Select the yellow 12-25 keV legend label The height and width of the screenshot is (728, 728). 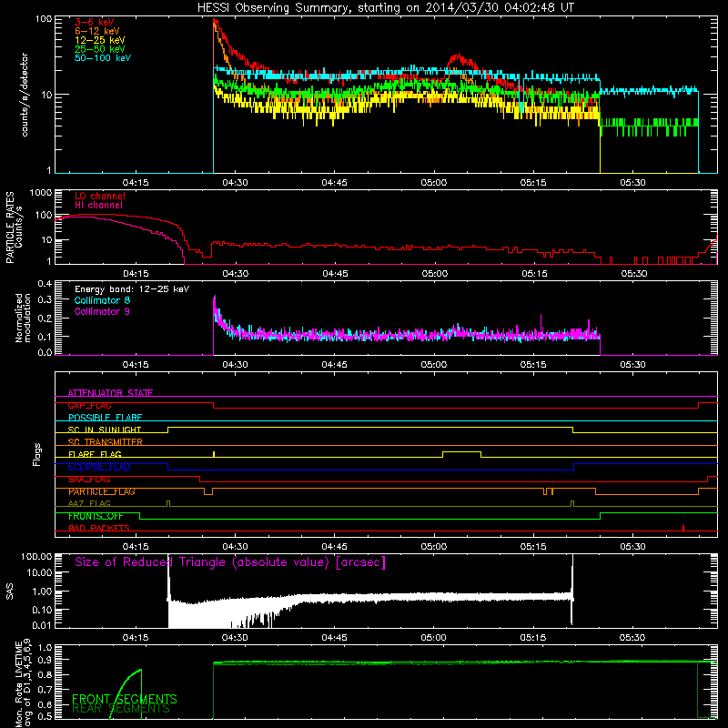pyautogui.click(x=99, y=40)
